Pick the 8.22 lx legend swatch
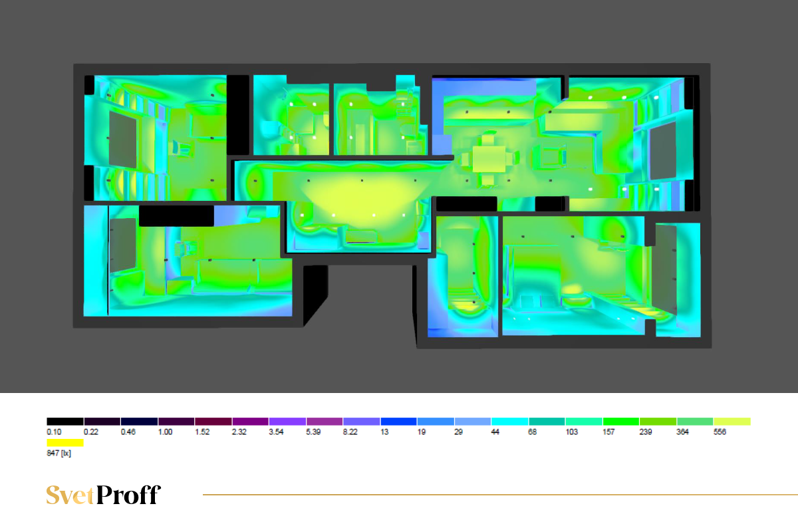The height and width of the screenshot is (532, 798). coord(362,422)
